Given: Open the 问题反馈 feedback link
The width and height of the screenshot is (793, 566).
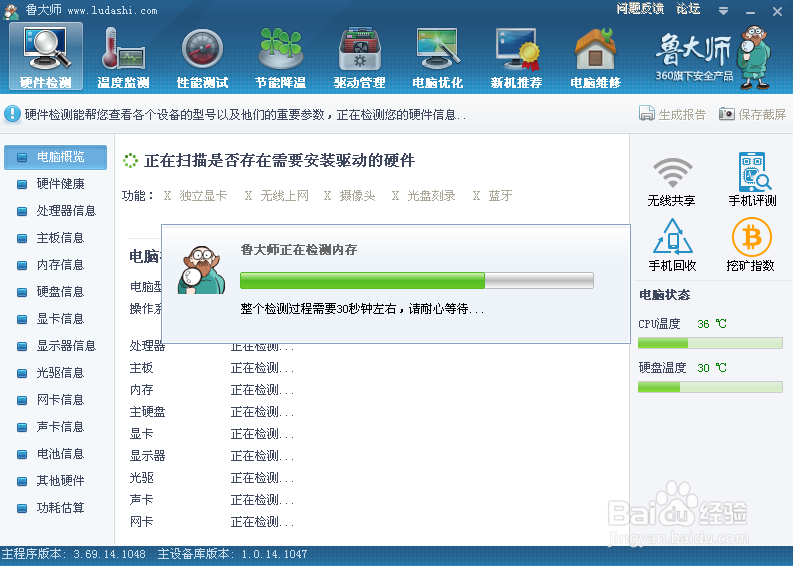Looking at the screenshot, I should pyautogui.click(x=640, y=9).
